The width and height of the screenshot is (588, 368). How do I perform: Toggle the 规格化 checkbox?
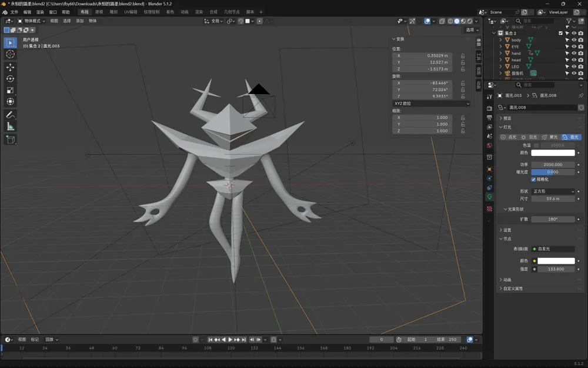pos(533,180)
